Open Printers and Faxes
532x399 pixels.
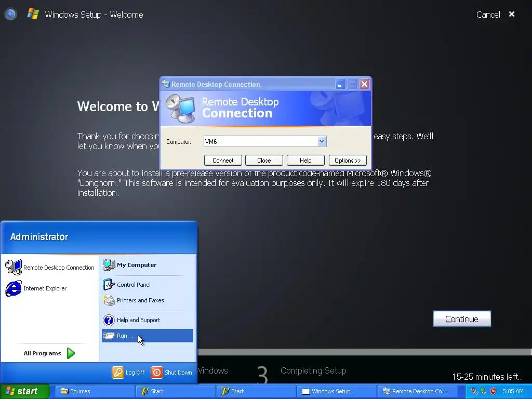tap(147, 300)
